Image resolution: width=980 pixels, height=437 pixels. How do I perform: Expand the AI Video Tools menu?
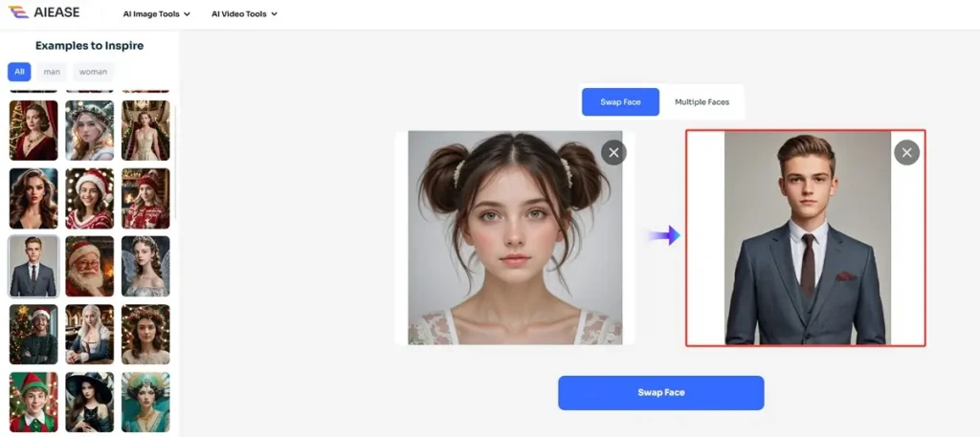(x=244, y=14)
